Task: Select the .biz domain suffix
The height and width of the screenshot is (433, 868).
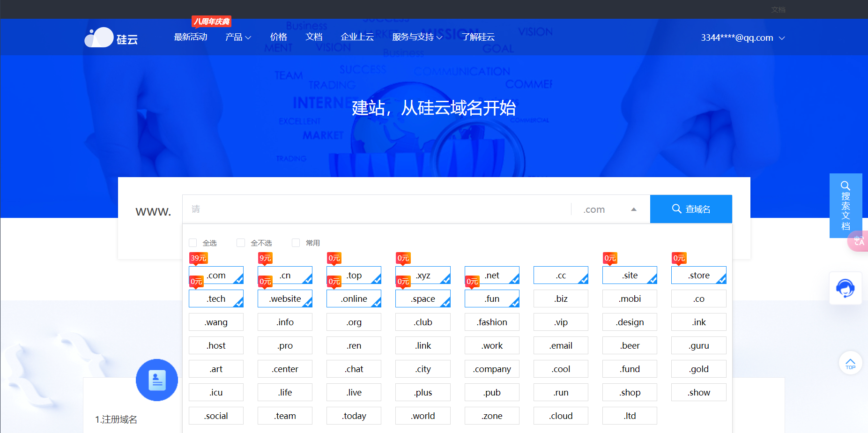Action: (561, 299)
